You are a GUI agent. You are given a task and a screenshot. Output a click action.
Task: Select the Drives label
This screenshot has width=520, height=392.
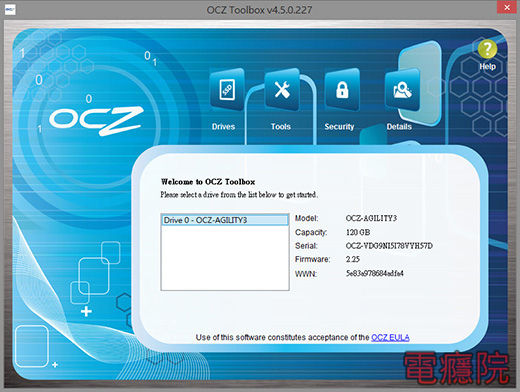click(x=223, y=127)
